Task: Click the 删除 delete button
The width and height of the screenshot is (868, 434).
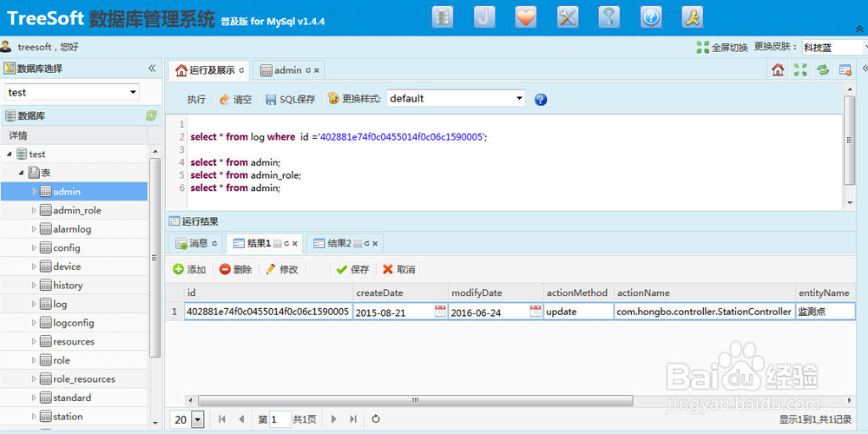Action: coord(235,270)
